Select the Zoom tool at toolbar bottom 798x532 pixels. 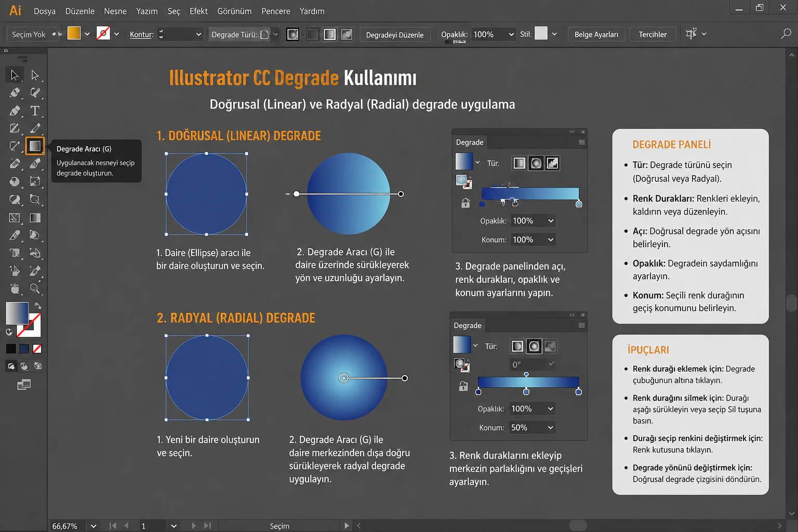[x=35, y=289]
